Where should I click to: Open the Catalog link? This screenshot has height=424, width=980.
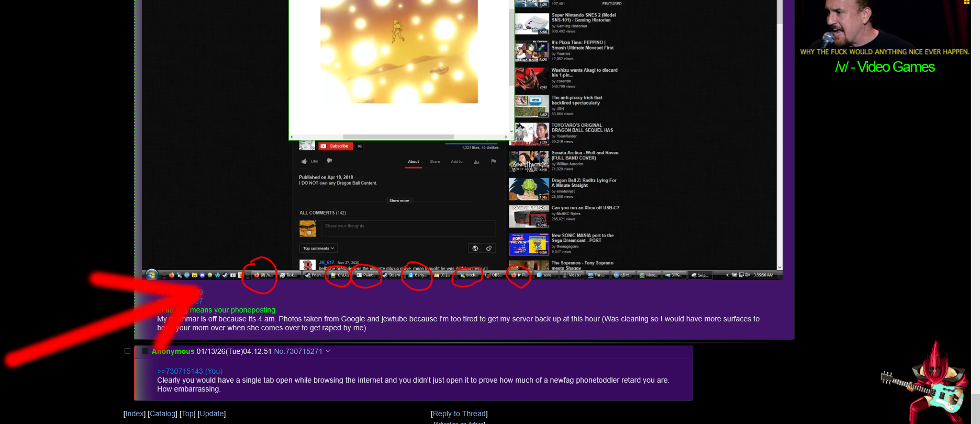[163, 414]
